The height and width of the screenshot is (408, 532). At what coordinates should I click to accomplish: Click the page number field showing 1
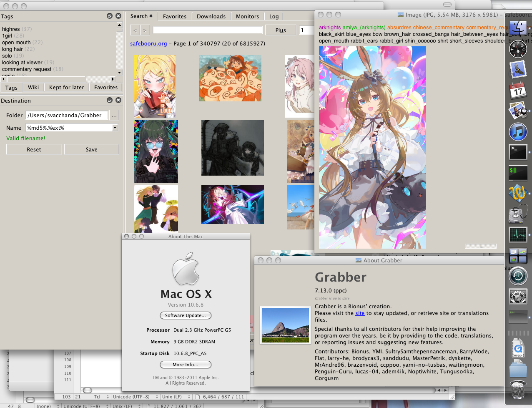(306, 30)
